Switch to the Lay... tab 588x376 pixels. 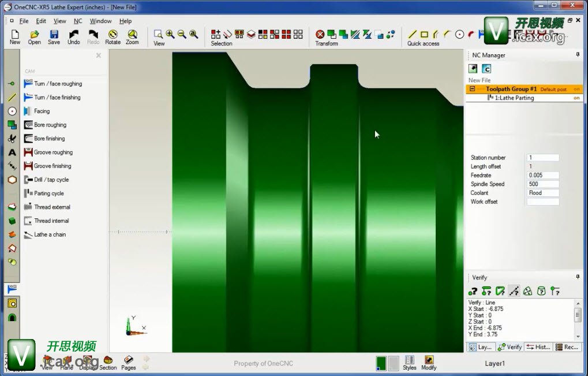[481, 347]
